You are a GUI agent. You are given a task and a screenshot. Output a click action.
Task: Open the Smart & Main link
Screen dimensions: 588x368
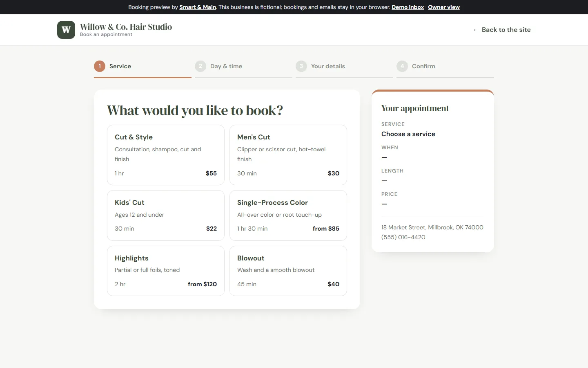198,7
